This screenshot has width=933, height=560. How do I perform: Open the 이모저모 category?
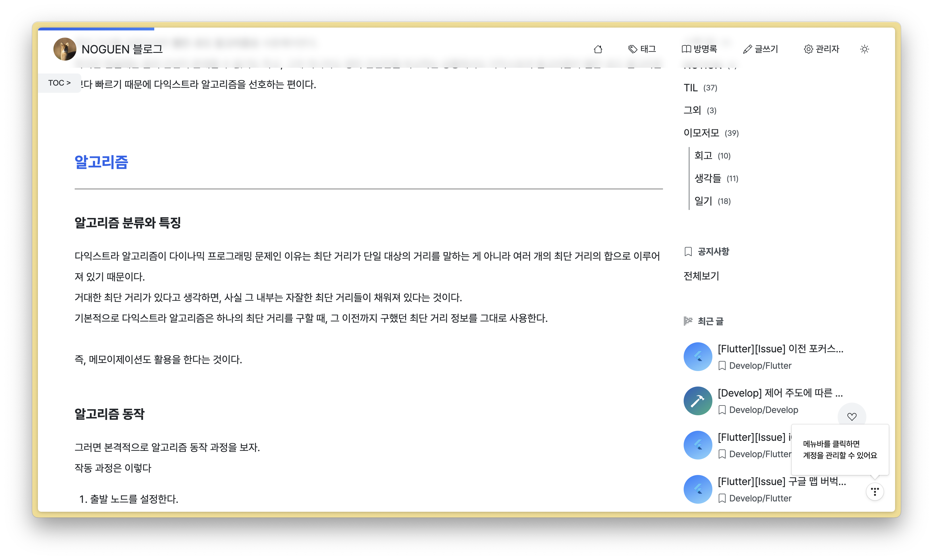pos(701,133)
